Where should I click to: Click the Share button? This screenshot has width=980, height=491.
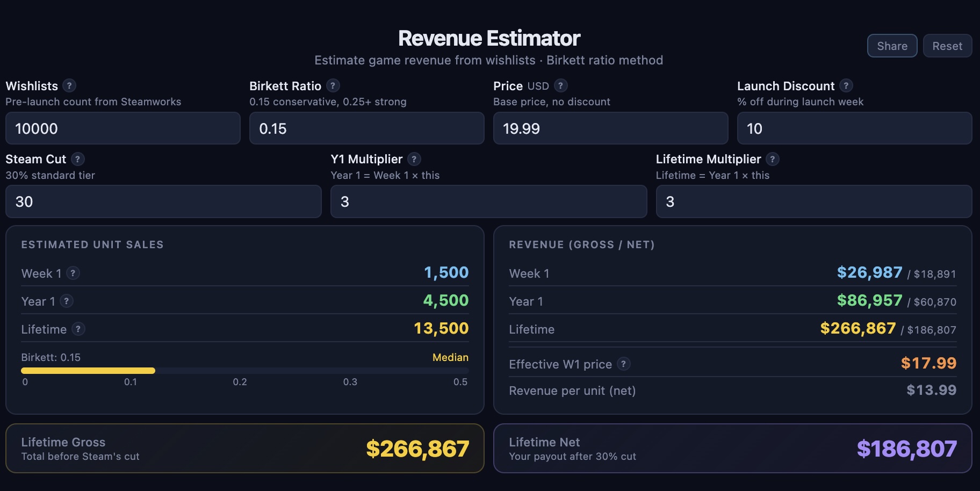tap(892, 46)
